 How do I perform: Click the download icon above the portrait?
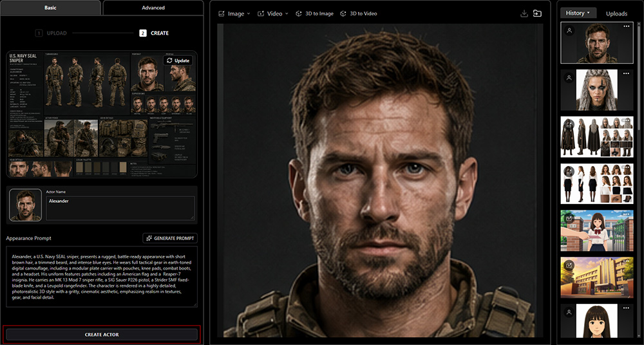(524, 14)
